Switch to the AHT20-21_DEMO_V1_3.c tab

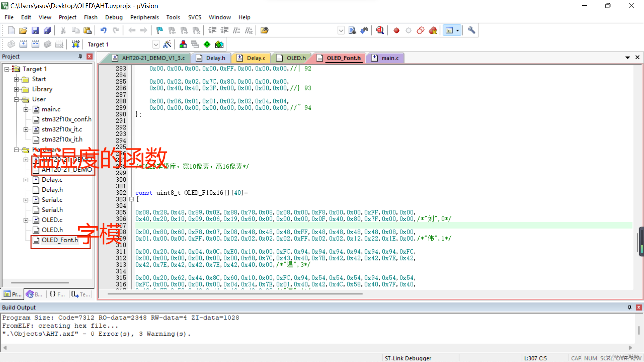pos(149,58)
